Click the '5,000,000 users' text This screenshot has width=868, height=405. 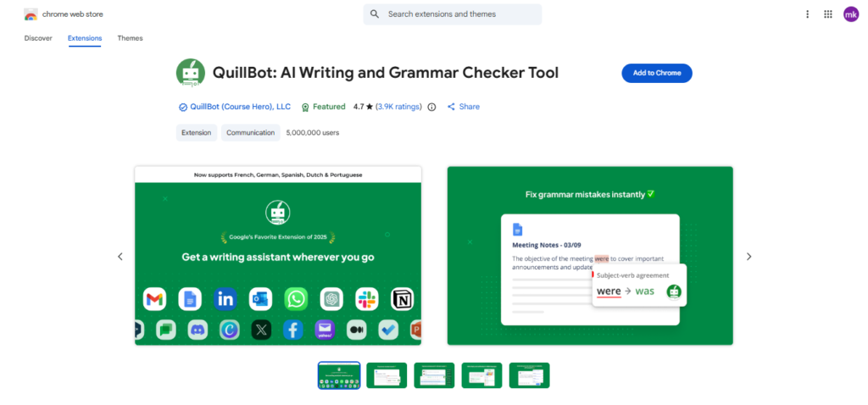(x=313, y=133)
